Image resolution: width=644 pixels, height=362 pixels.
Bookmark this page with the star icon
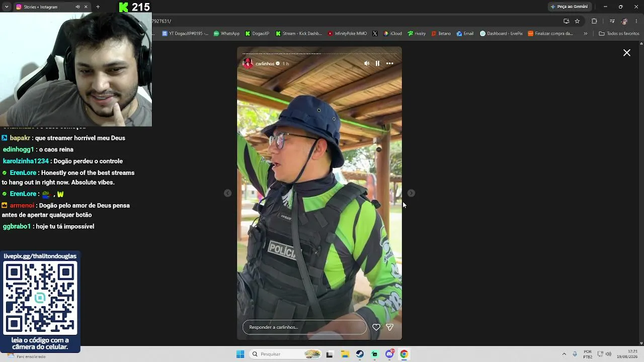click(x=577, y=21)
